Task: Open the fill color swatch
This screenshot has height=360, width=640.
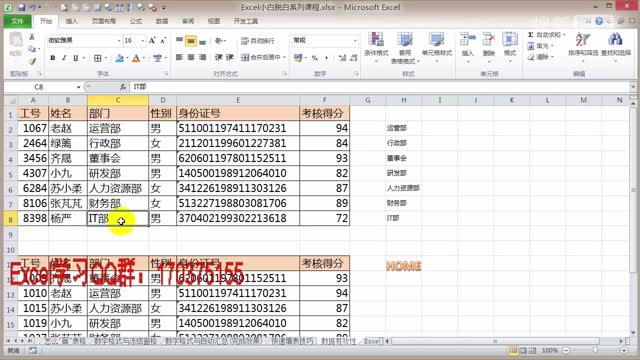Action: pyautogui.click(x=119, y=58)
